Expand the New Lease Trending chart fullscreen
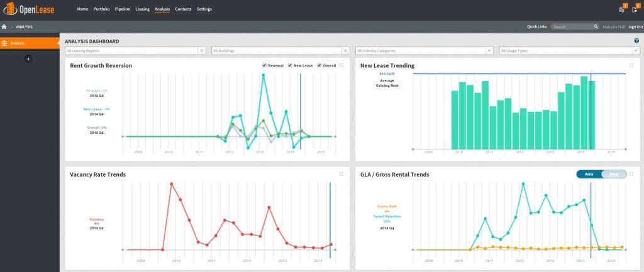The width and height of the screenshot is (644, 272). pyautogui.click(x=631, y=65)
